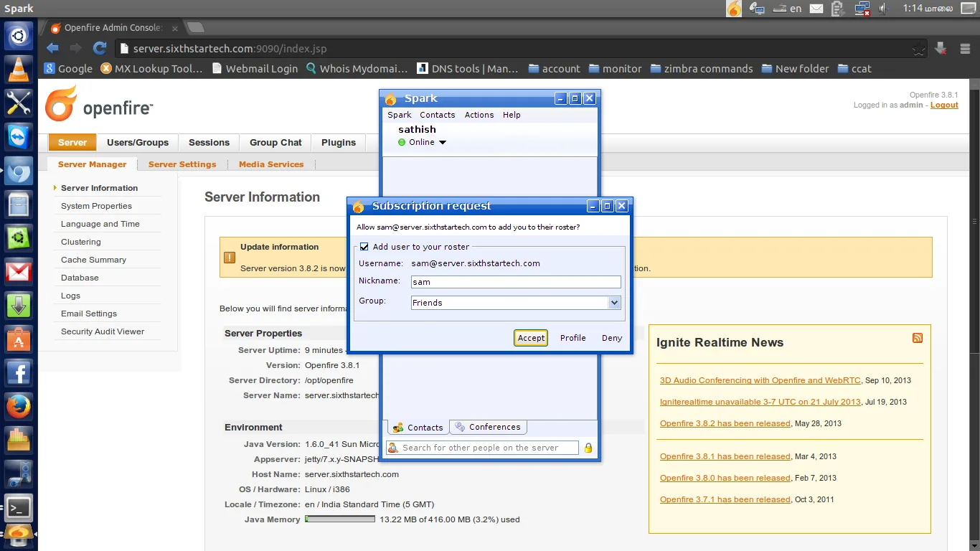
Task: Open the Group Chat tab in Openfire
Action: pos(275,142)
